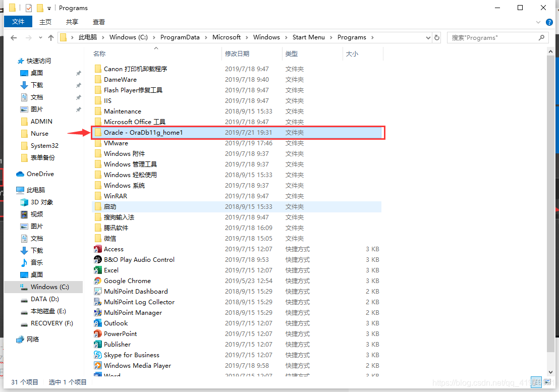Expand the ribbon with the chevron
The height and width of the screenshot is (392, 559).
[x=538, y=22]
